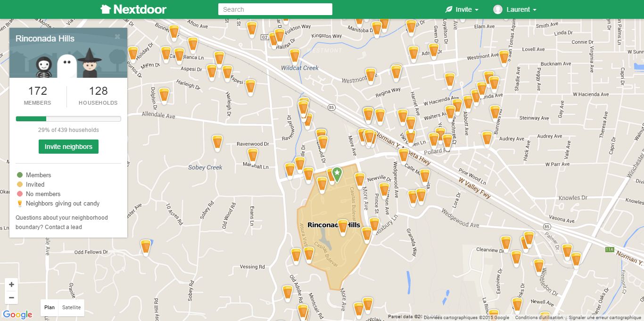Click the Halloween characters banner image
The height and width of the screenshot is (321, 644).
(x=68, y=62)
